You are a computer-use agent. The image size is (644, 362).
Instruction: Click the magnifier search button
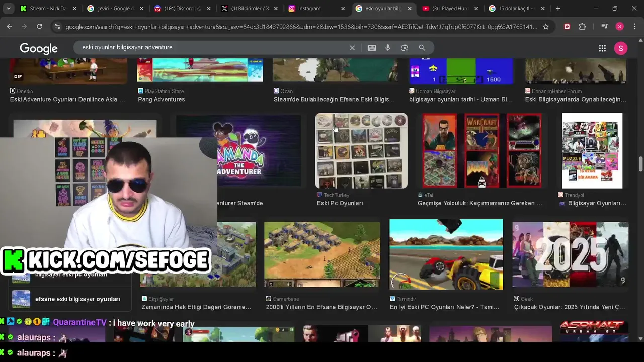pyautogui.click(x=422, y=48)
